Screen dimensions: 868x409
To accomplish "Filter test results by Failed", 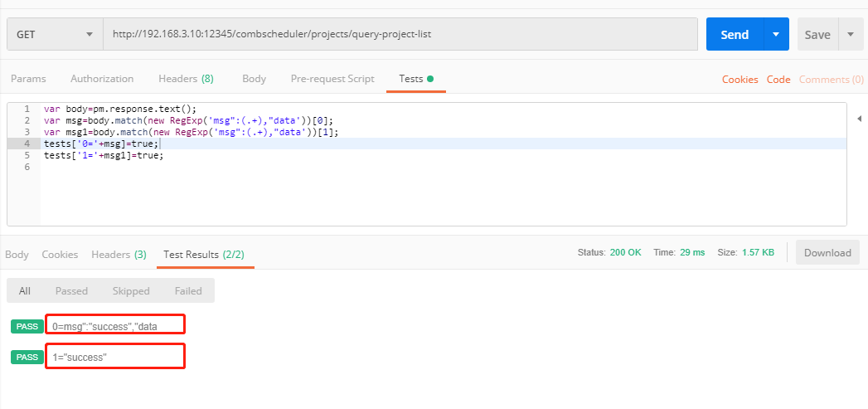I will coord(188,290).
